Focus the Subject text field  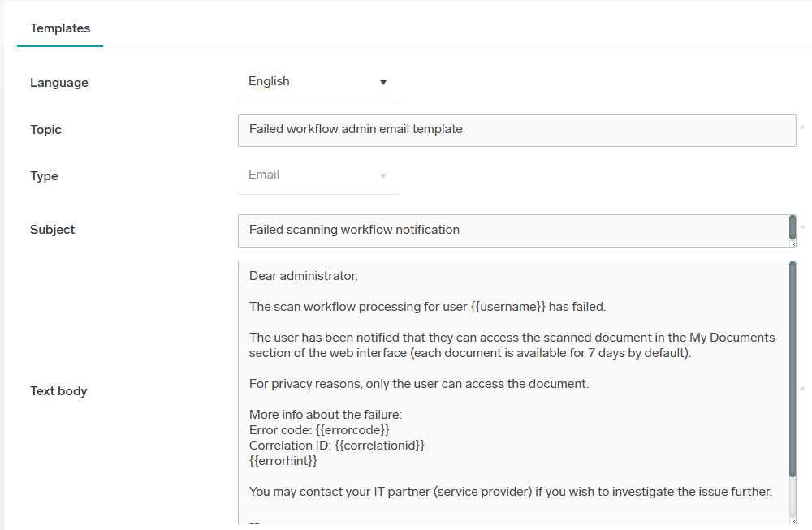tap(512, 231)
